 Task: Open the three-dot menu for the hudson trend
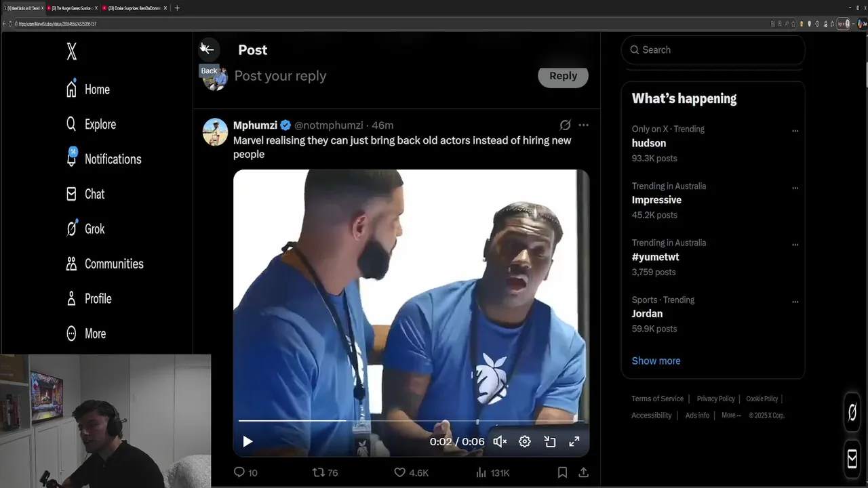pyautogui.click(x=795, y=131)
